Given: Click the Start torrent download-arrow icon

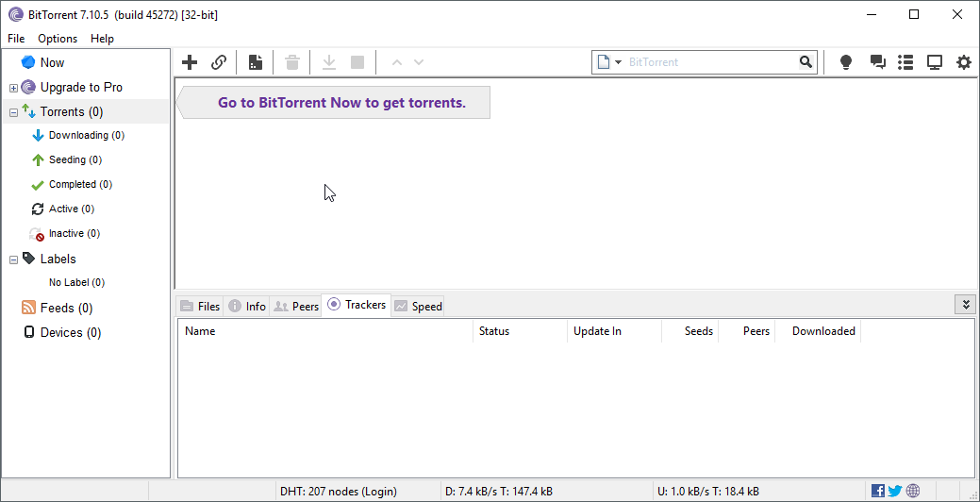Looking at the screenshot, I should 329,62.
